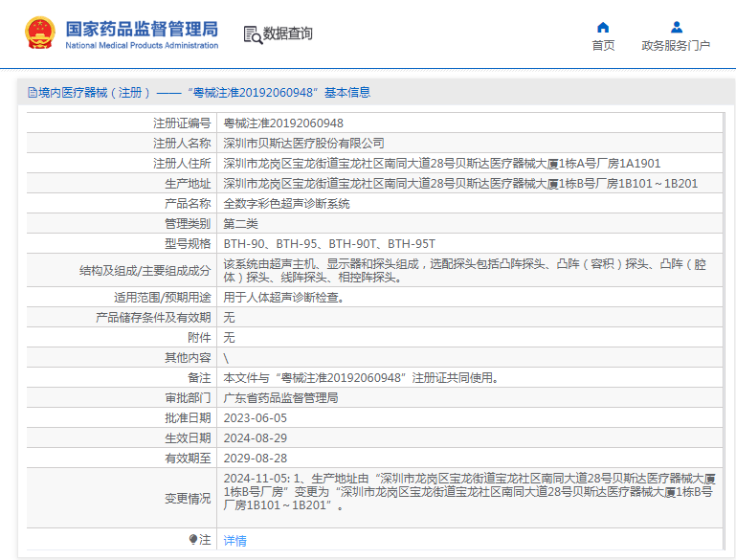Select 广东省药品监督管理局 approval department

pyautogui.click(x=280, y=398)
